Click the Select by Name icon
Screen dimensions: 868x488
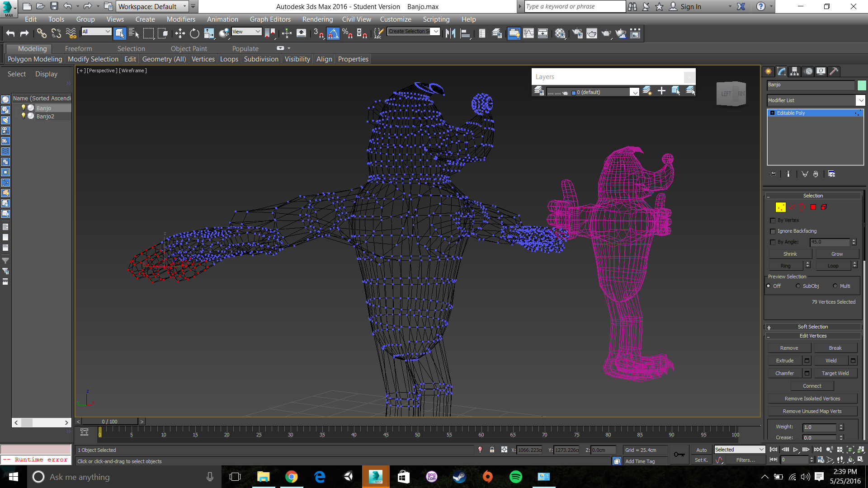click(x=134, y=33)
